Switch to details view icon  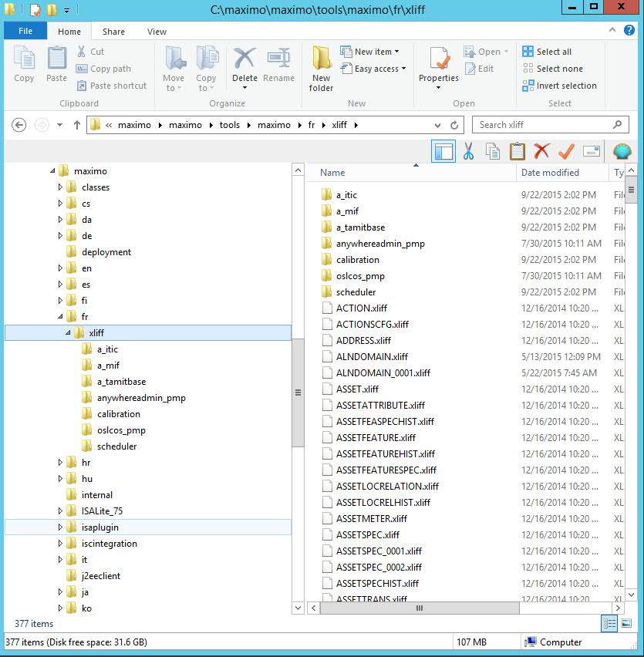[x=609, y=624]
